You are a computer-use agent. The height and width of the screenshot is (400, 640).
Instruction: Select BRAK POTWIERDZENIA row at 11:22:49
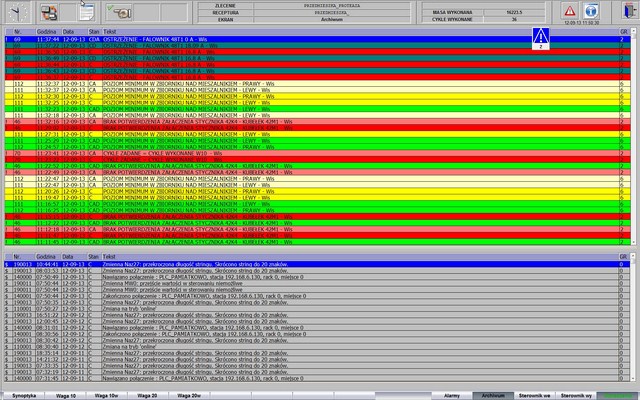pos(318,172)
